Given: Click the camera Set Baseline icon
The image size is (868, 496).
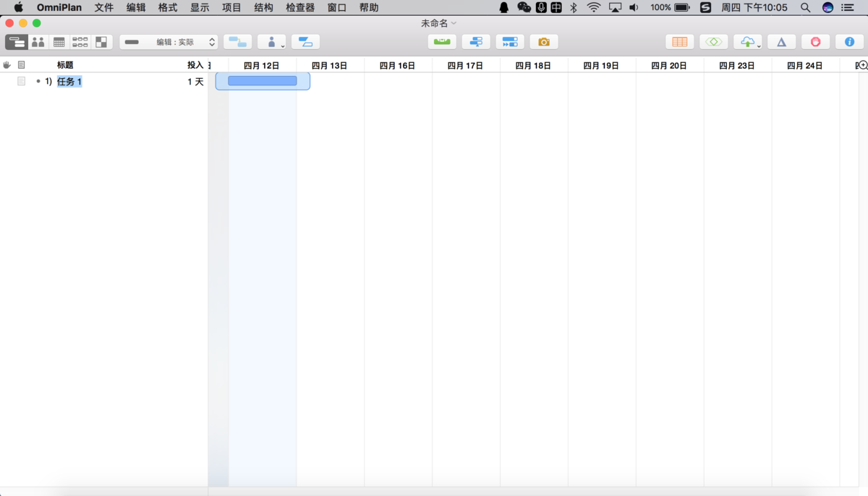Looking at the screenshot, I should [544, 42].
